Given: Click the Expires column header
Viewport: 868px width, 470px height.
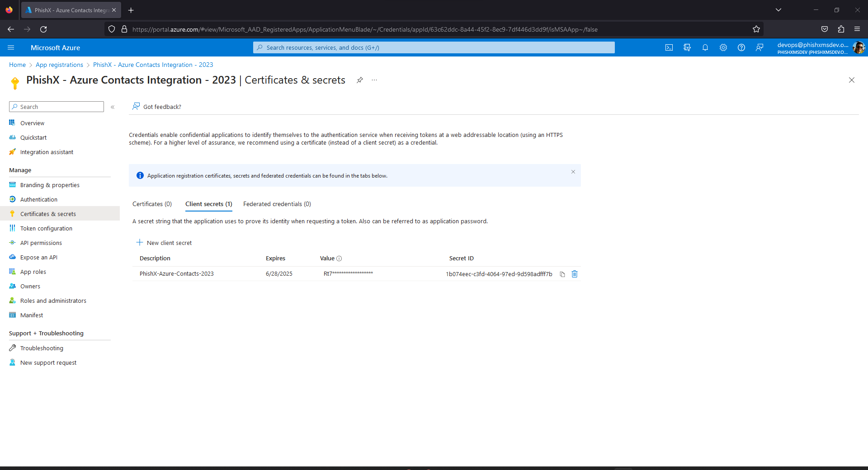Looking at the screenshot, I should click(x=275, y=258).
